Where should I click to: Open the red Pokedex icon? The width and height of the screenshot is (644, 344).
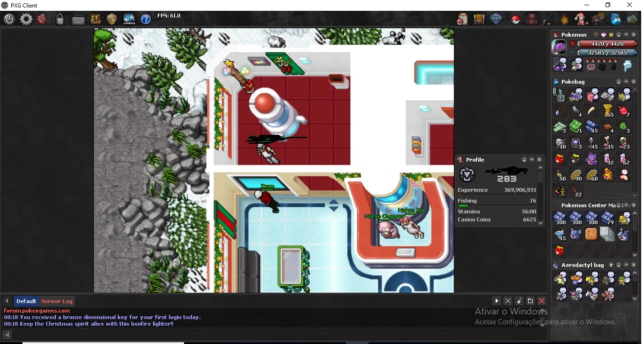pyautogui.click(x=531, y=19)
